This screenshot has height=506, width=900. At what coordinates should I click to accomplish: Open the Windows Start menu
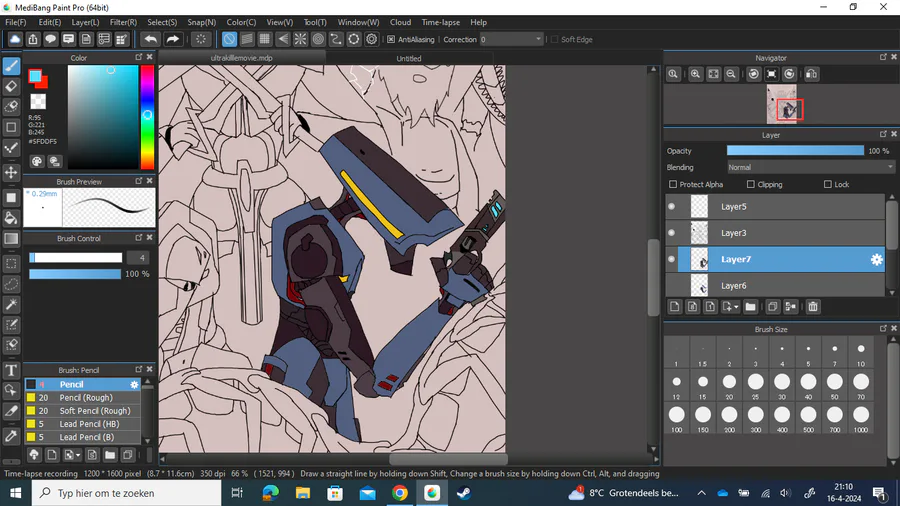click(x=15, y=493)
